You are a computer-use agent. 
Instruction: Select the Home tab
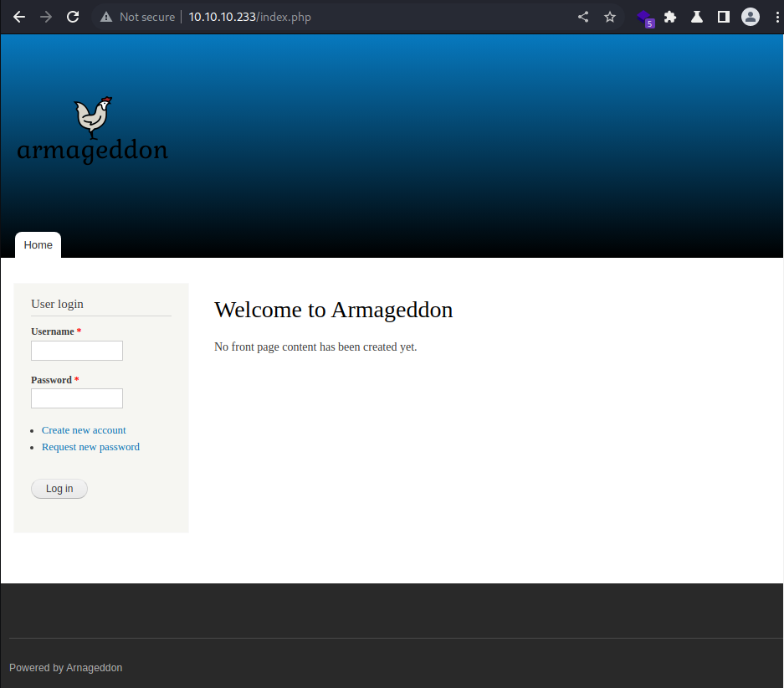(38, 245)
